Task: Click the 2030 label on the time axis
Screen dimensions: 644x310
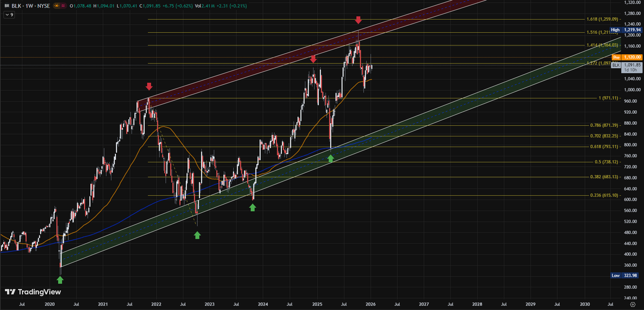Action: [x=584, y=304]
